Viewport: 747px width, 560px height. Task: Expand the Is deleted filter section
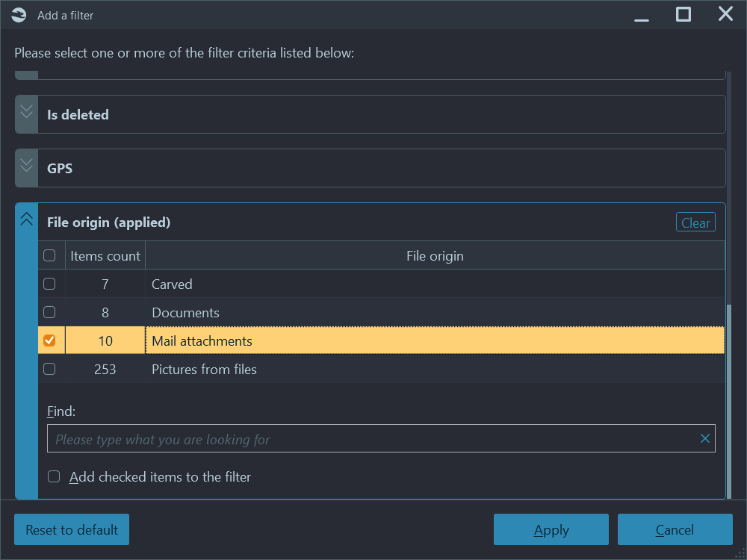coord(27,114)
